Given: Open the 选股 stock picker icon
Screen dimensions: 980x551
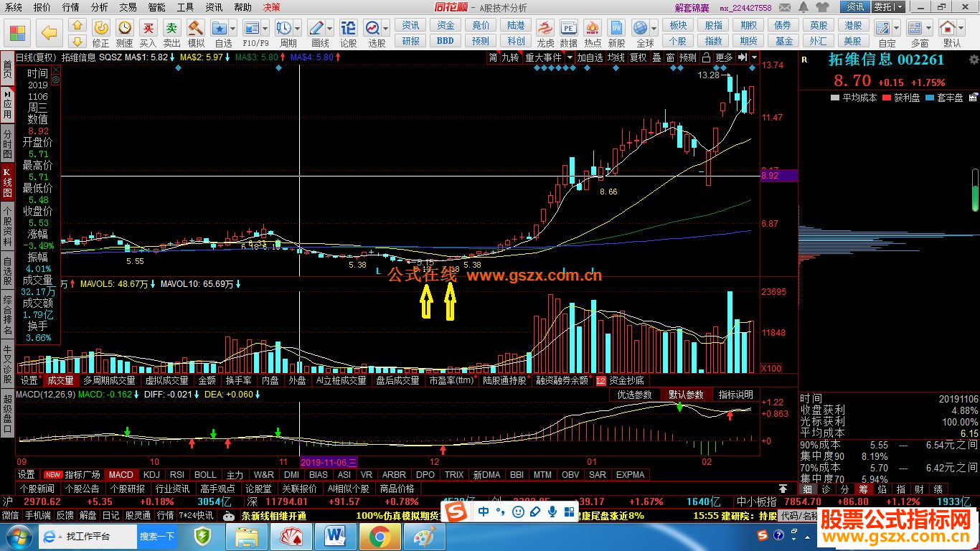Looking at the screenshot, I should tap(373, 28).
